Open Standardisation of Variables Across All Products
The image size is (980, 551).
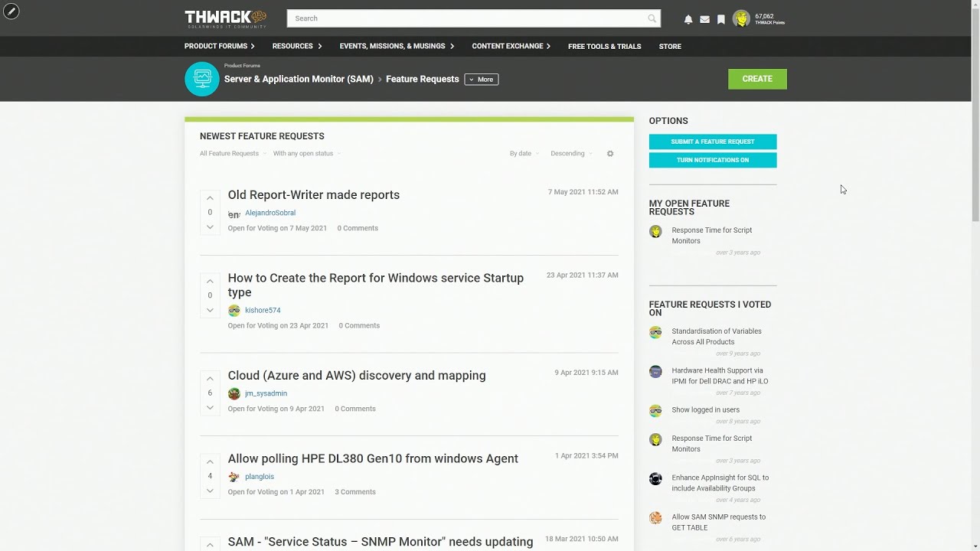717,337
